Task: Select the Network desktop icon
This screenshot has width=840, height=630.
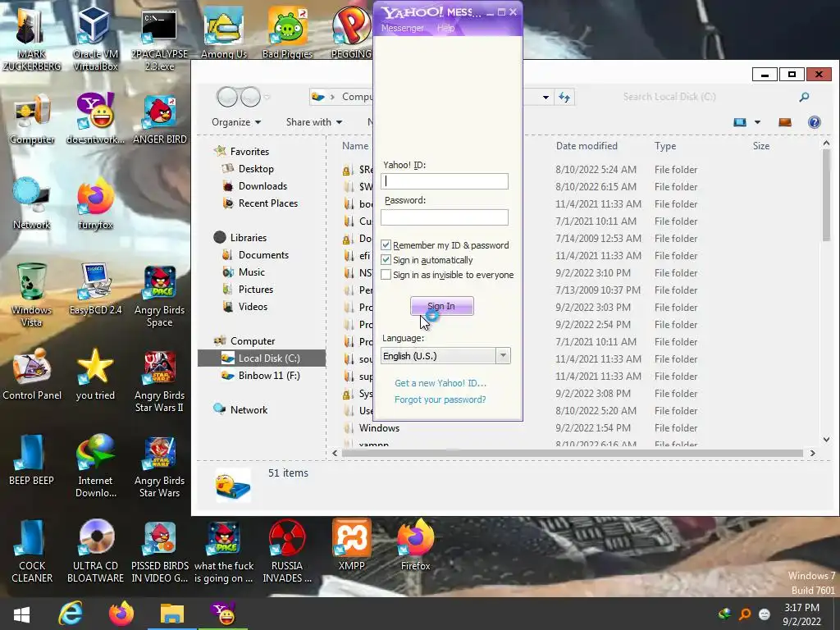Action: click(32, 203)
